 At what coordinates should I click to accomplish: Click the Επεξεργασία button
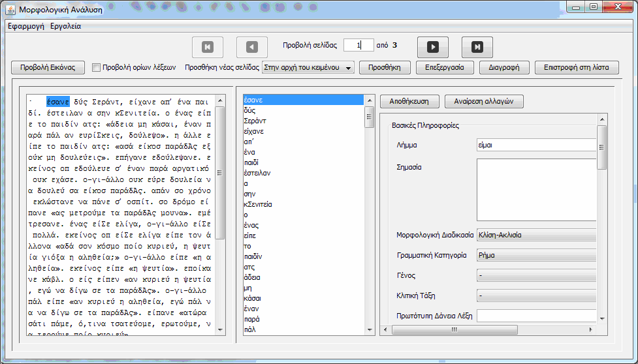point(445,67)
